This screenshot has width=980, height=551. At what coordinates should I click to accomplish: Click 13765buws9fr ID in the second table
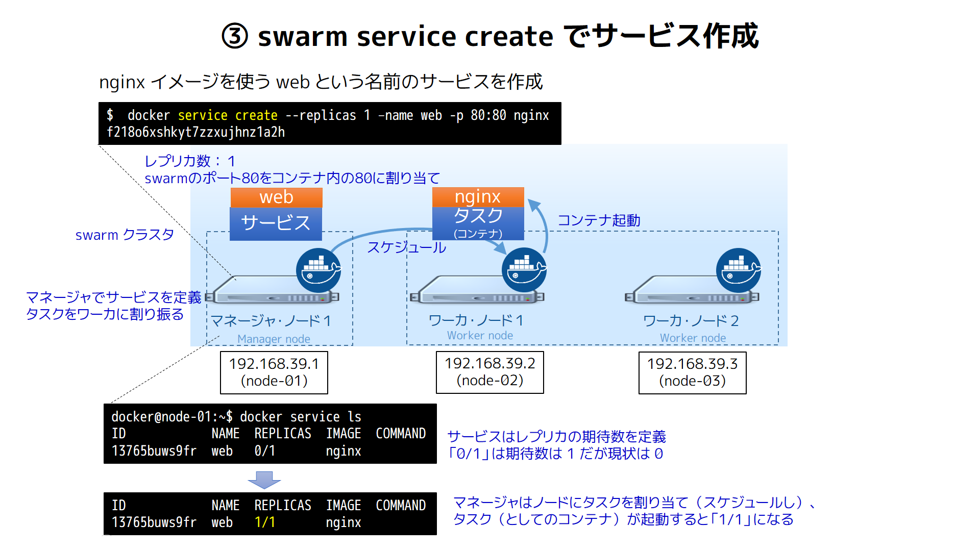[x=154, y=522]
